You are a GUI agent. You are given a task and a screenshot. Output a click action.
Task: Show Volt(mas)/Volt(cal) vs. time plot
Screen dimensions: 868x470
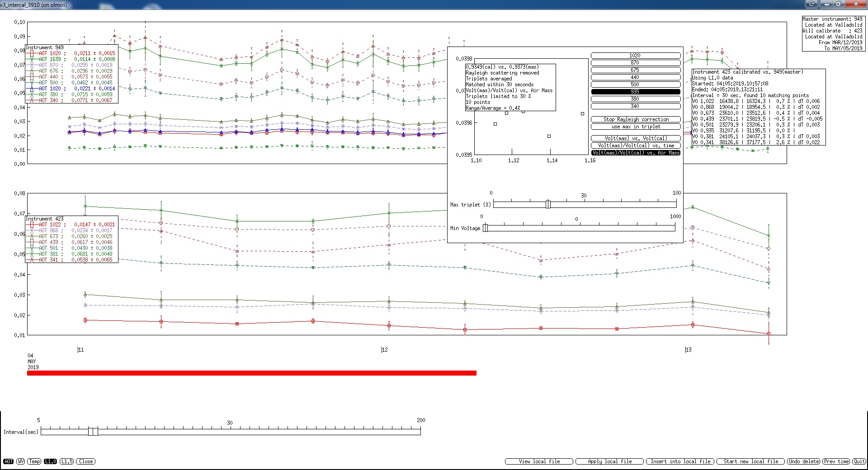(x=636, y=146)
